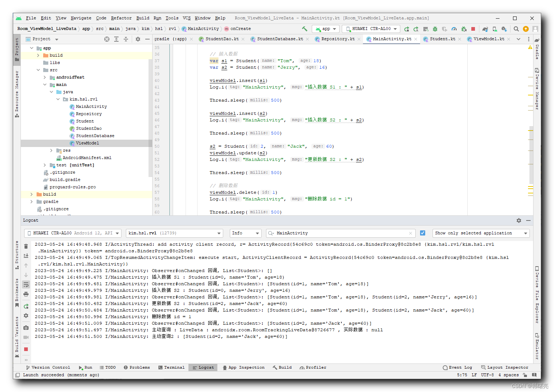Sync project with Gradle files
Image resolution: width=554 pixels, height=392 pixels.
pos(485,29)
